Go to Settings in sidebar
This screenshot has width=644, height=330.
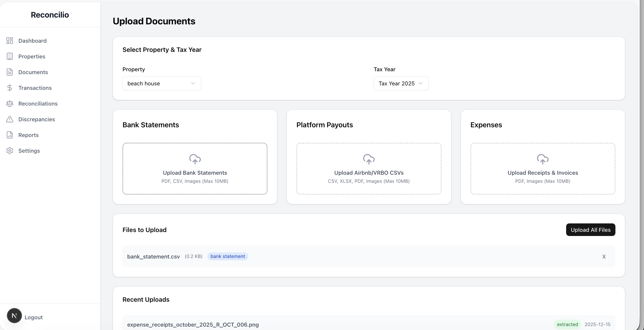[x=29, y=151]
